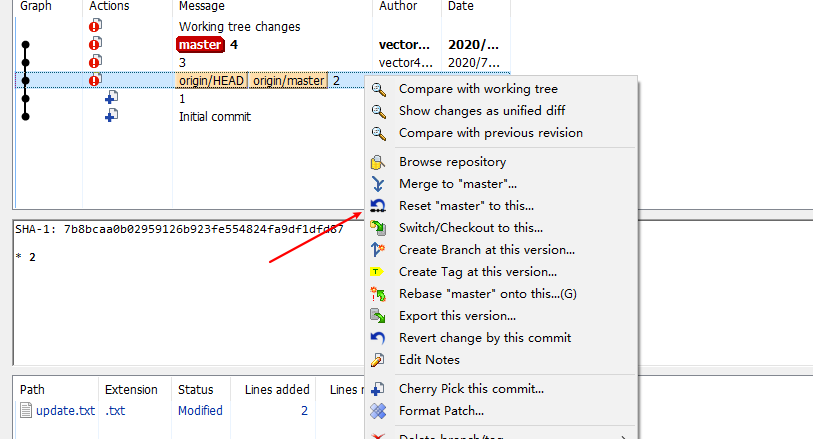Click the Graph column header
813x439 pixels.
coord(36,6)
